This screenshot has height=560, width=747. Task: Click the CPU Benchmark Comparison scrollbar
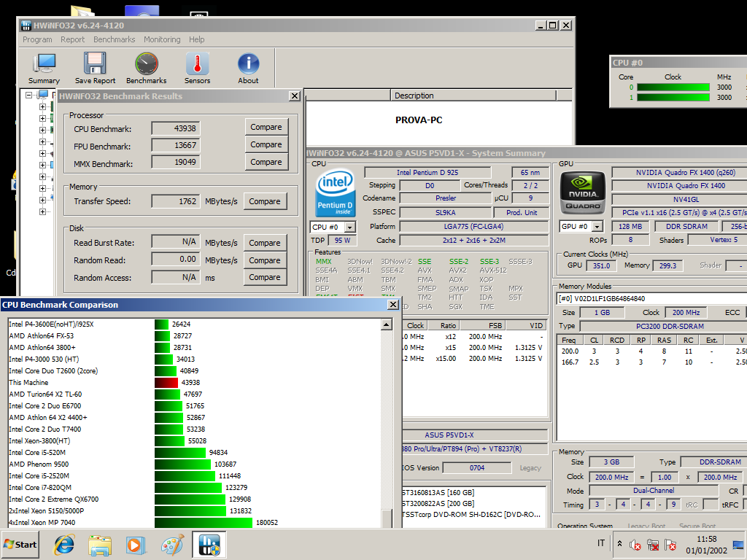click(x=387, y=423)
